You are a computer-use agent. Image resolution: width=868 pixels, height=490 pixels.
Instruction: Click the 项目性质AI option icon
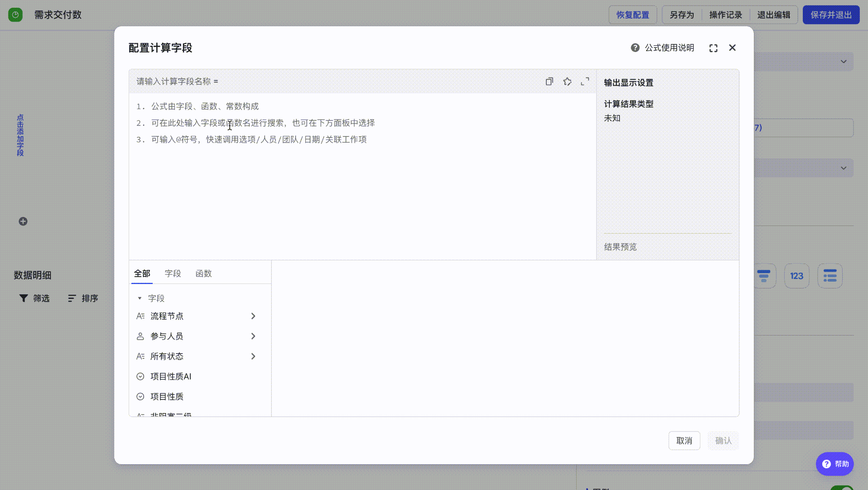coord(140,376)
